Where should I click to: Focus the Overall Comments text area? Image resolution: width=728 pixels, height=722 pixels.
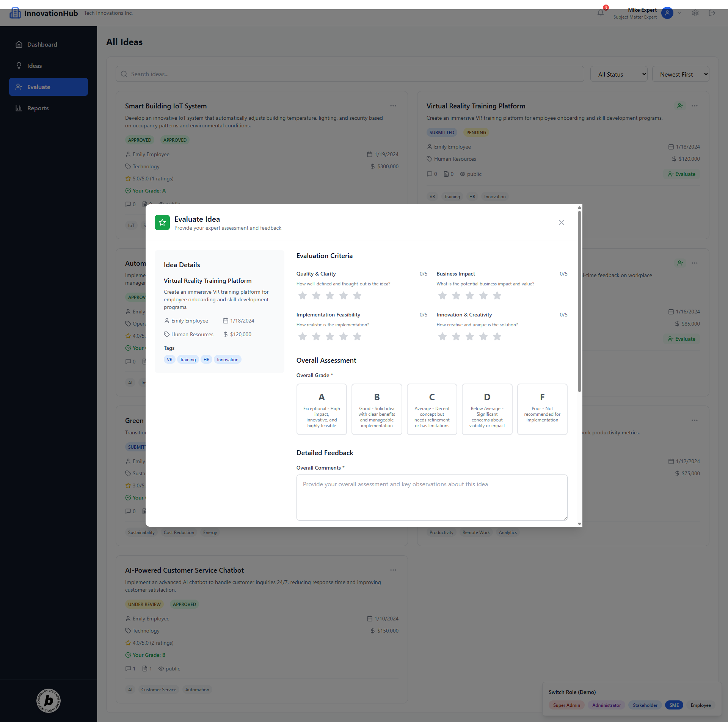432,497
